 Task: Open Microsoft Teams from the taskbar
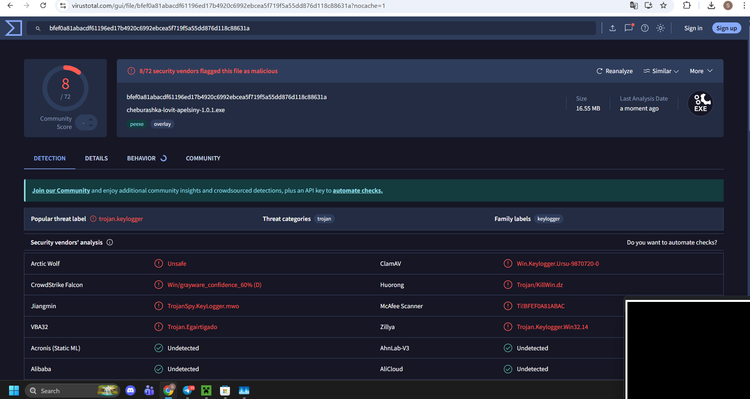(149, 390)
